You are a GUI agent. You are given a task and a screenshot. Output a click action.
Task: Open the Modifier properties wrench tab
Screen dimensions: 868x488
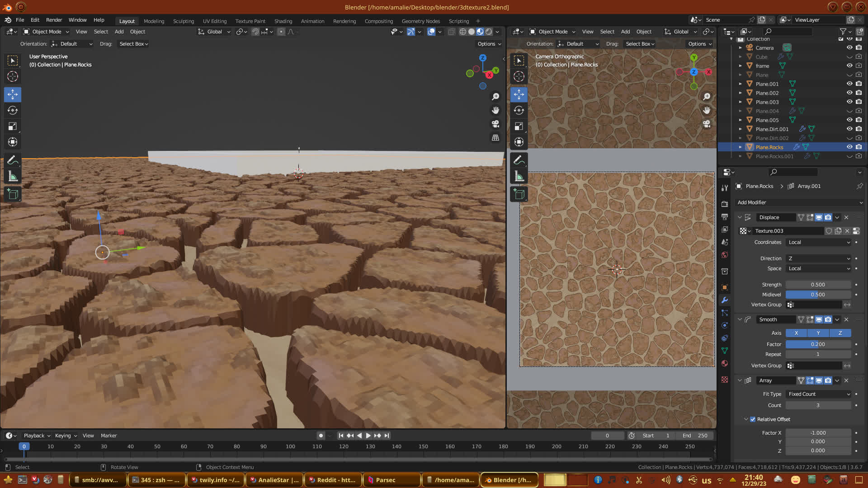coord(725,300)
